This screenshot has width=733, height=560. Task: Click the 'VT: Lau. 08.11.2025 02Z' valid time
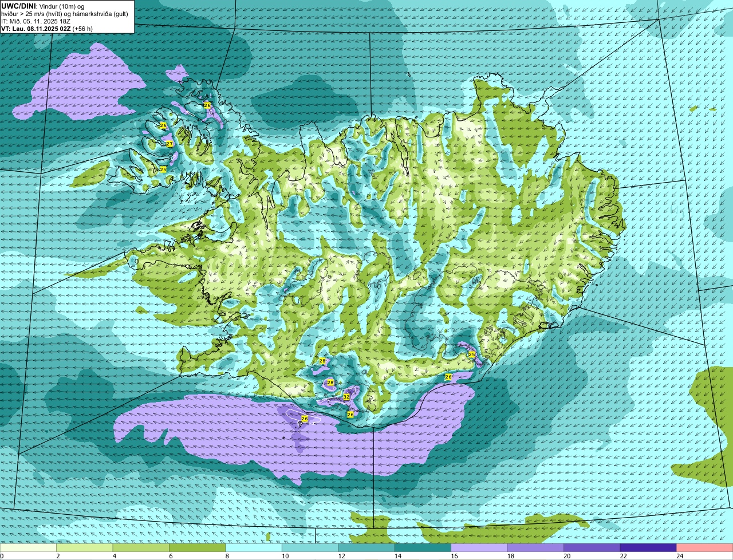point(36,28)
